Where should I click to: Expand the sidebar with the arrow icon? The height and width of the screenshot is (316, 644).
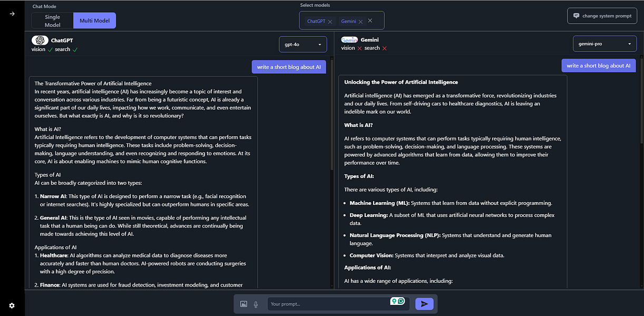click(12, 14)
